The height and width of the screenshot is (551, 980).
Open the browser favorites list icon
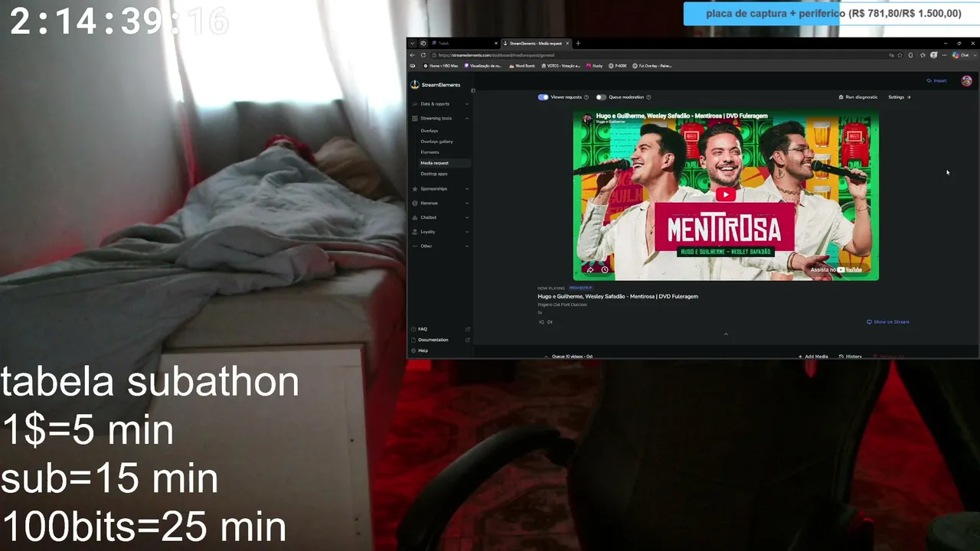tap(923, 55)
